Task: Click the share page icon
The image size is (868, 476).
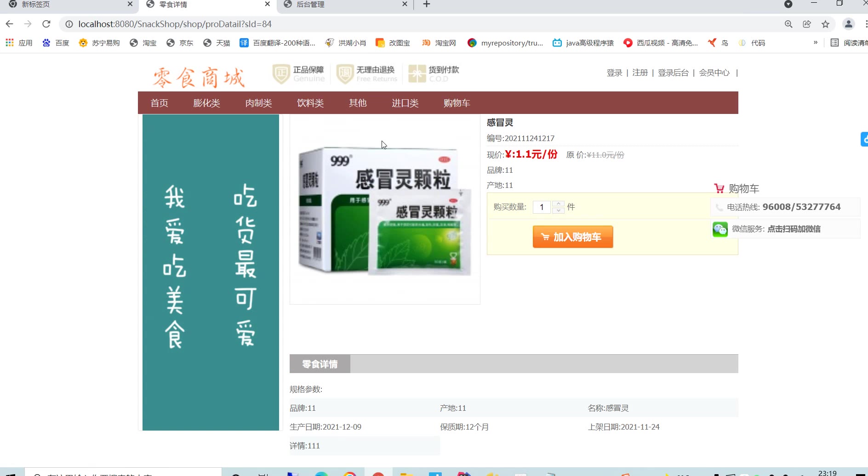Action: (807, 24)
